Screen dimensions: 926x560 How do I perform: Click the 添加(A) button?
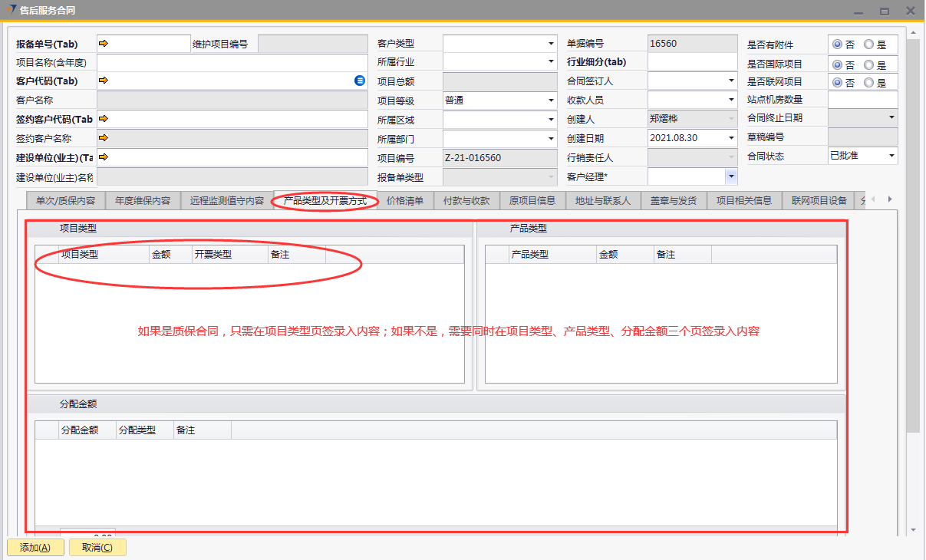tap(35, 548)
